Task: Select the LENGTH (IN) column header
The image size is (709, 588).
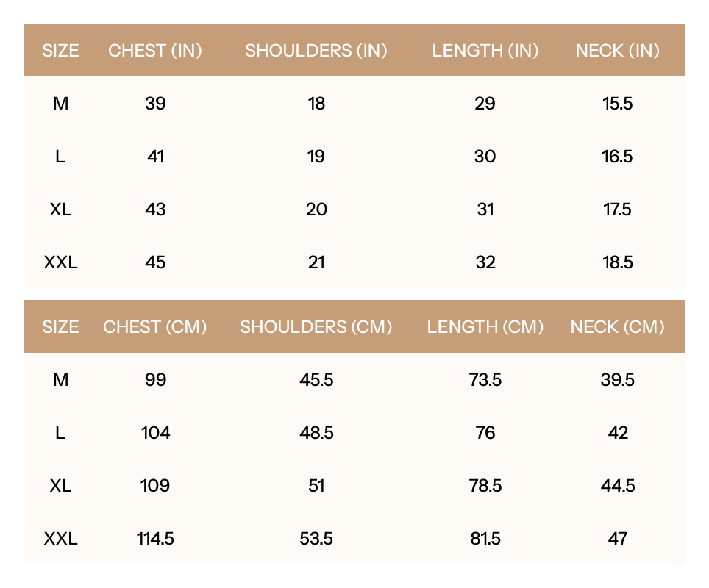Action: 485,51
